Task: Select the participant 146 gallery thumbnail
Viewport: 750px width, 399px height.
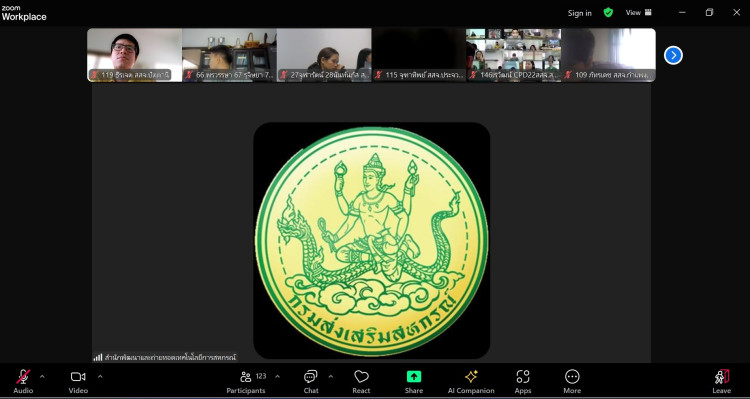Action: 514,55
